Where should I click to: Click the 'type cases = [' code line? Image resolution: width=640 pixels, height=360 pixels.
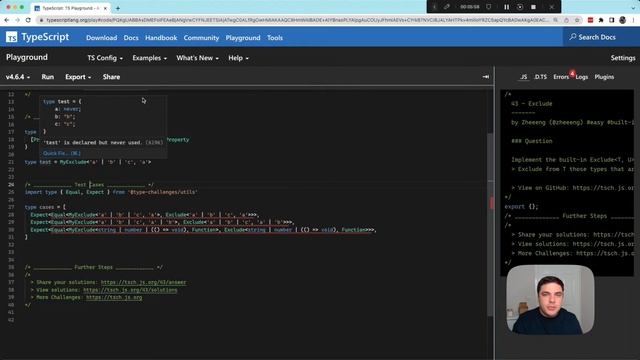pyautogui.click(x=45, y=207)
